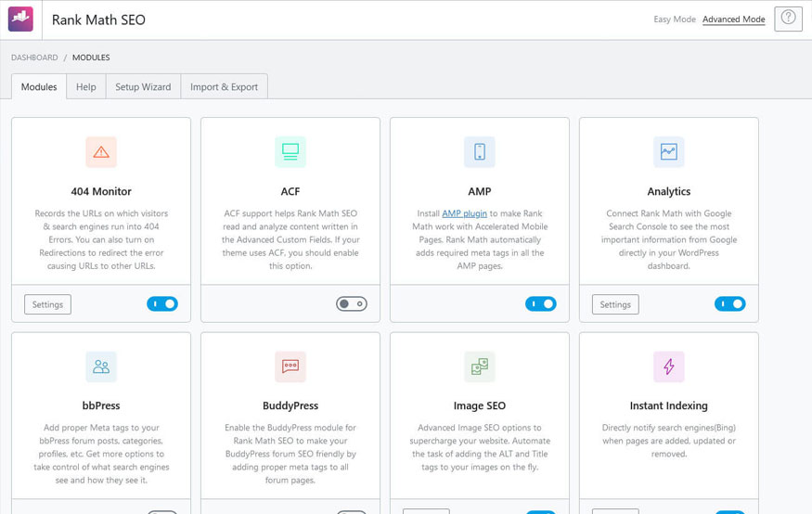Open the Setup Wizard tab
The image size is (812, 514).
click(x=143, y=87)
